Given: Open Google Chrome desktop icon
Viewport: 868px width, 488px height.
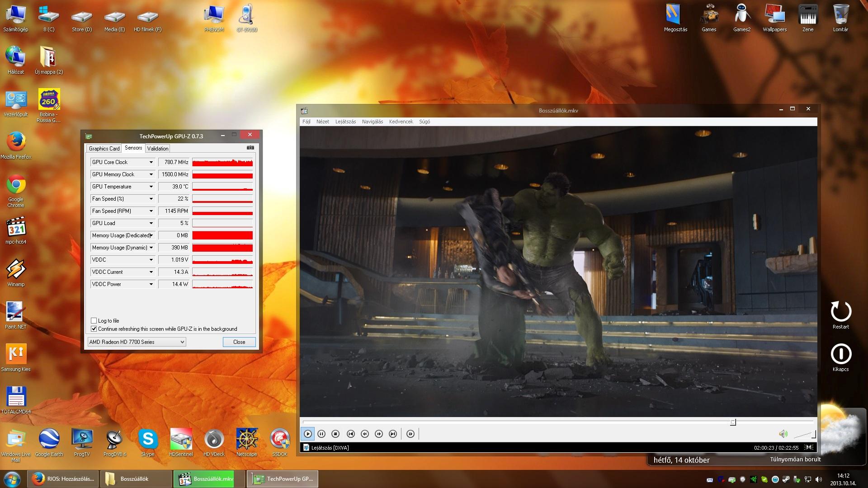Looking at the screenshot, I should 16,191.
